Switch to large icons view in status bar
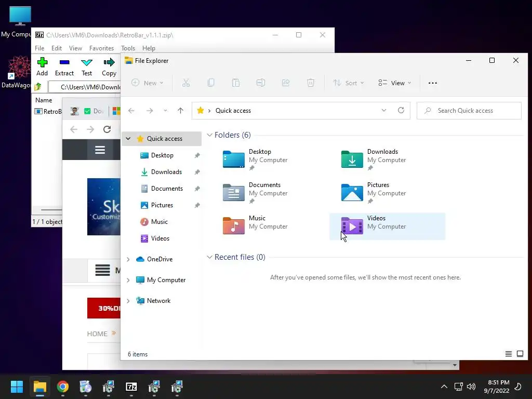The height and width of the screenshot is (399, 532). (520, 354)
